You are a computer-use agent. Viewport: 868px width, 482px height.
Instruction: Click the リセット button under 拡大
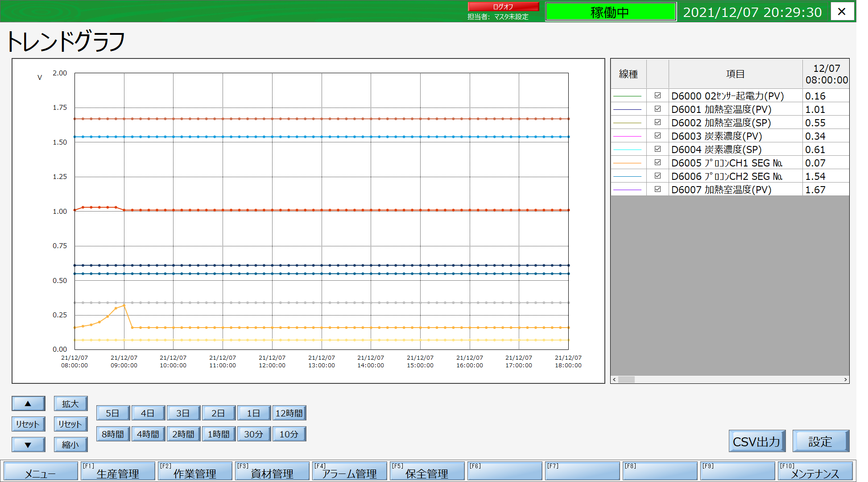(x=70, y=424)
